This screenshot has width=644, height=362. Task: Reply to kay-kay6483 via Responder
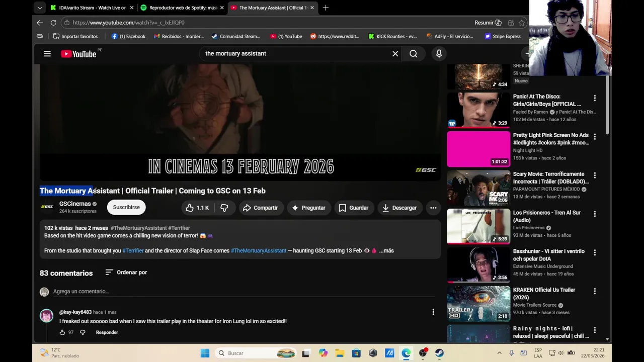[x=107, y=332]
